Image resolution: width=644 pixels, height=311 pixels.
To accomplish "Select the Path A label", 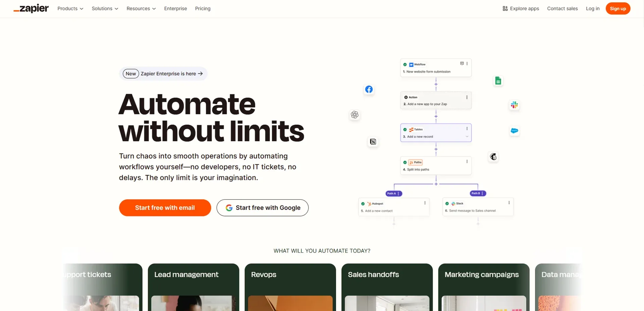I will 394,194.
